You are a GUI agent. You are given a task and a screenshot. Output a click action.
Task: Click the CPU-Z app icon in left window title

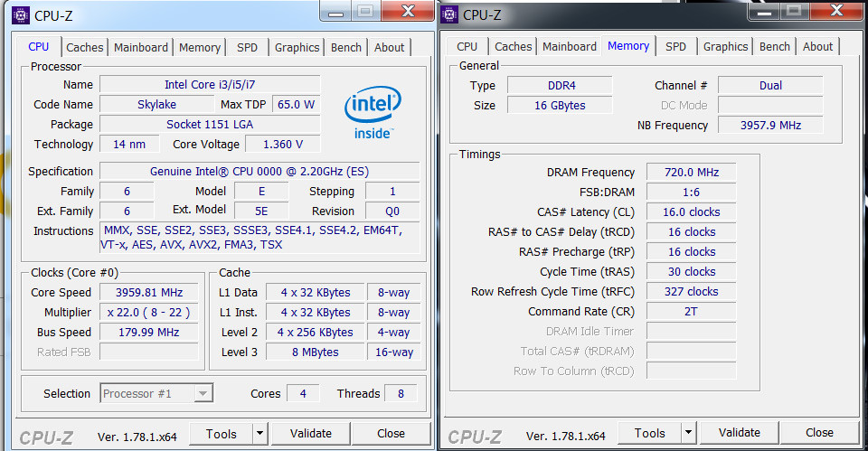point(21,15)
